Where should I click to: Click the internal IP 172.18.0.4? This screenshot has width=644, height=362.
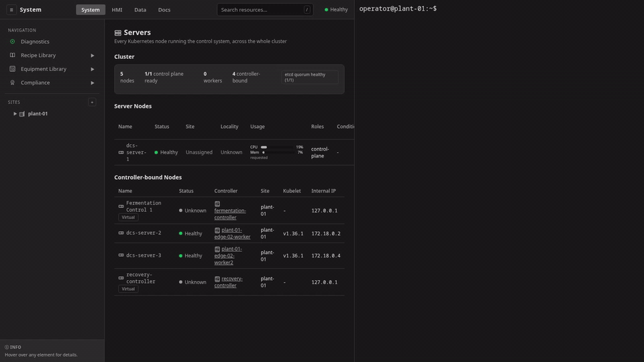click(x=326, y=255)
